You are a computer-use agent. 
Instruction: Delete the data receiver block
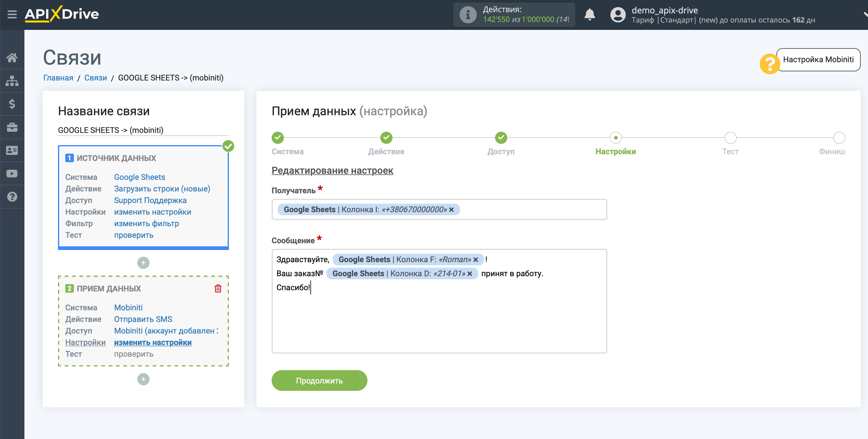pyautogui.click(x=218, y=288)
